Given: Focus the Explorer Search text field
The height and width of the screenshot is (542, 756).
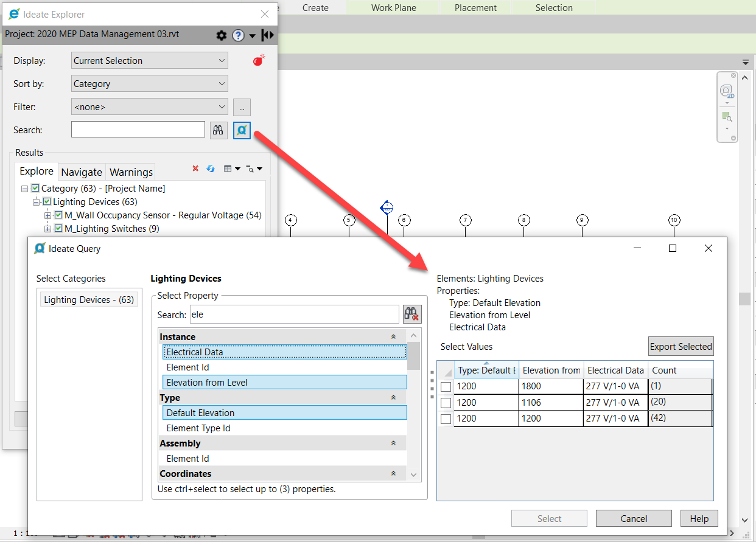Looking at the screenshot, I should pyautogui.click(x=138, y=130).
